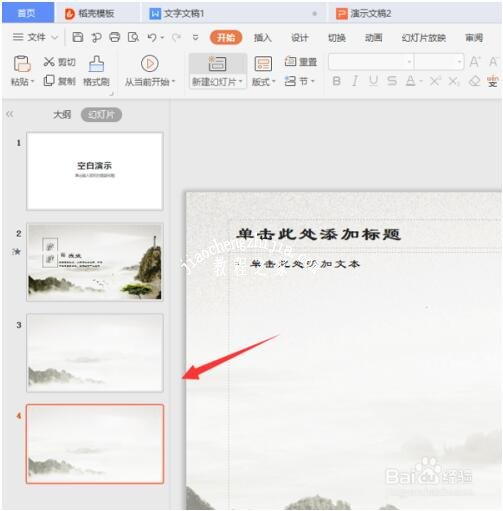503x511 pixels.
Task: Start slideshow from current slide icon
Action: coord(149,63)
